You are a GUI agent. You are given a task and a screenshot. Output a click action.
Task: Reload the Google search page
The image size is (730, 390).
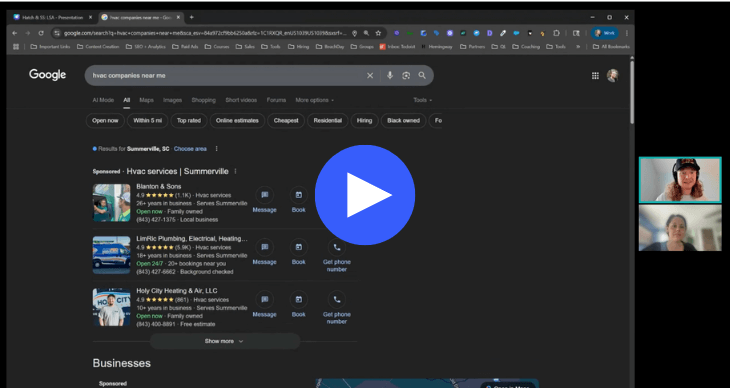41,33
